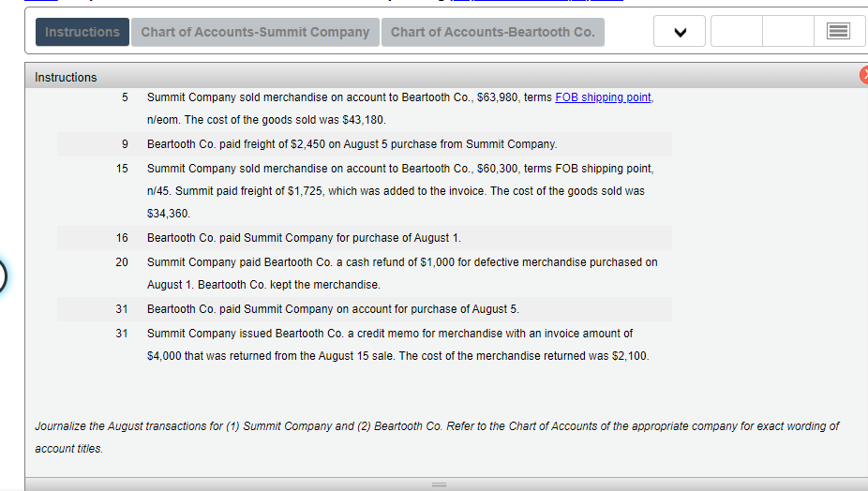Select the August 16 payment transaction row

point(365,238)
